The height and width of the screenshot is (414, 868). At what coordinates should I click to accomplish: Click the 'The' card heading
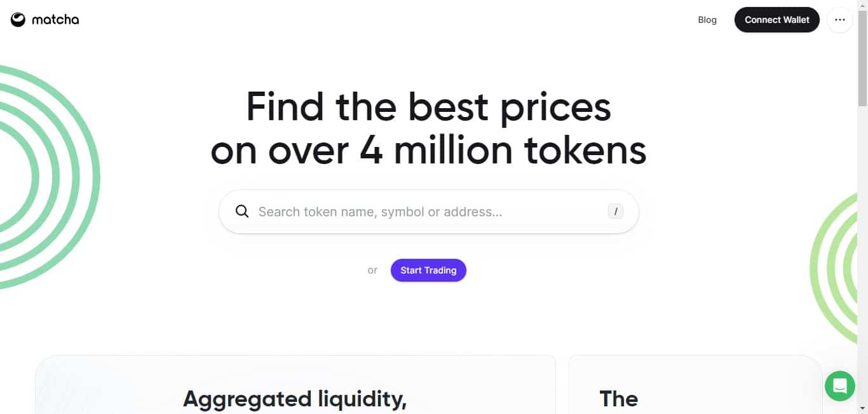click(618, 399)
